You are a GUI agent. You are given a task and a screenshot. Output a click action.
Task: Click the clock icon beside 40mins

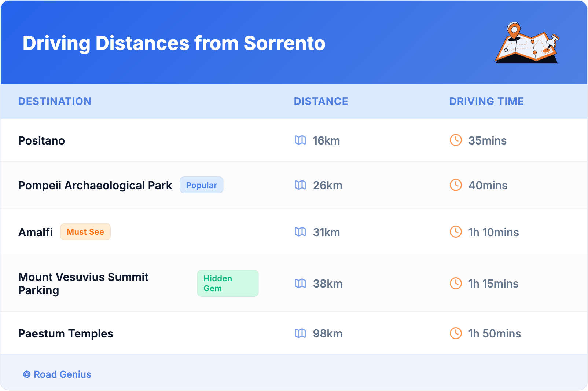[456, 185]
